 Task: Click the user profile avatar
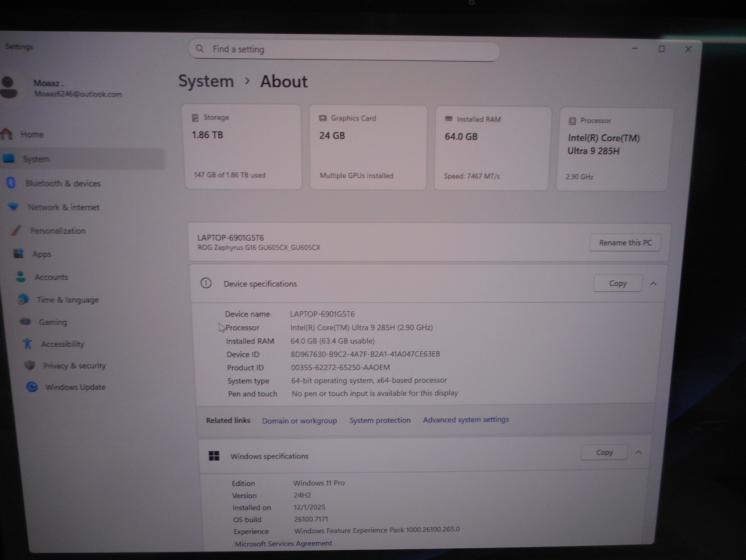(8, 87)
